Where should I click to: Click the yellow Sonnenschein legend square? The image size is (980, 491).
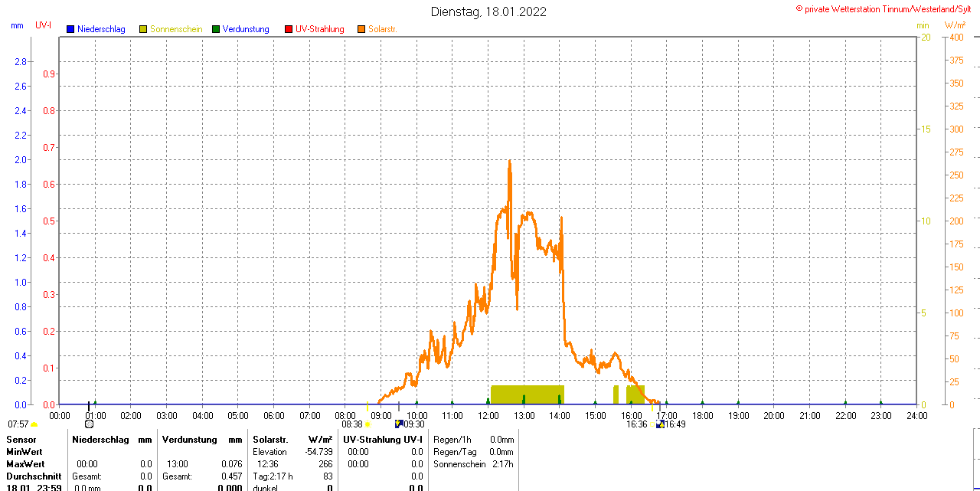pos(143,29)
